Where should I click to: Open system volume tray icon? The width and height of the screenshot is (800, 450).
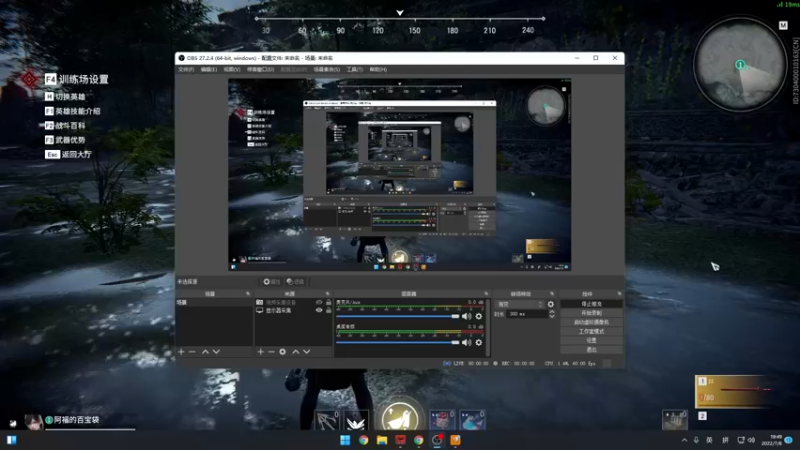[751, 440]
